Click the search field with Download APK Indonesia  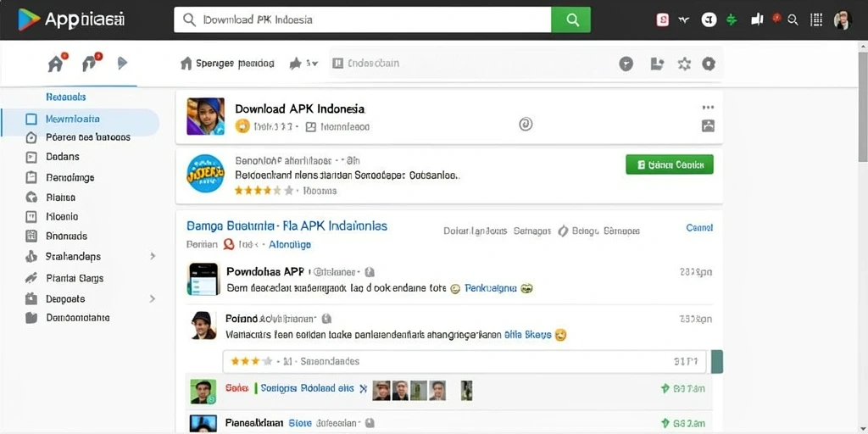coord(363,20)
